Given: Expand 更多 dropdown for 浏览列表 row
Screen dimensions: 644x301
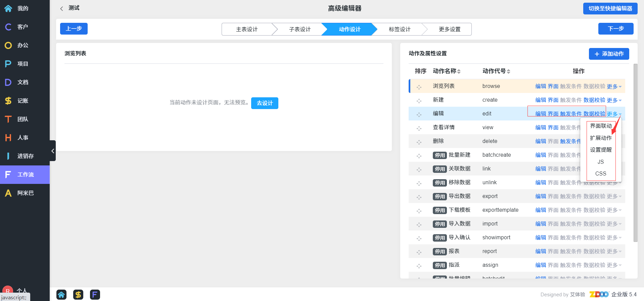Looking at the screenshot, I should pyautogui.click(x=614, y=87).
